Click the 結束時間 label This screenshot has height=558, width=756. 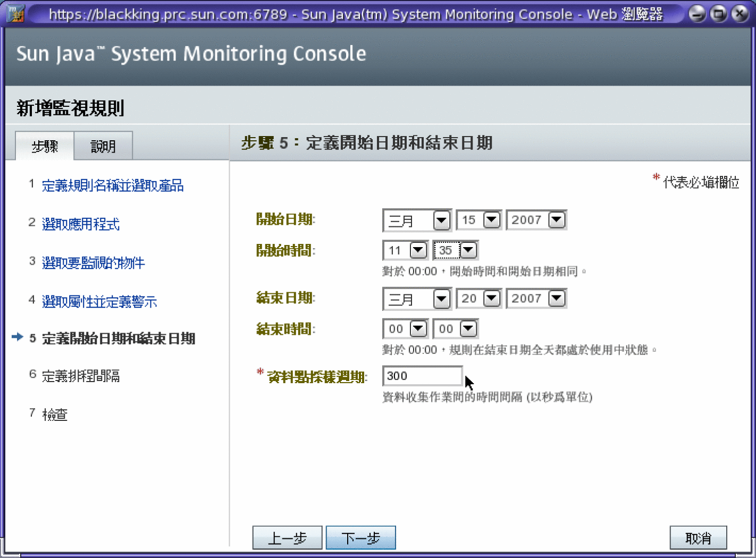tap(285, 329)
